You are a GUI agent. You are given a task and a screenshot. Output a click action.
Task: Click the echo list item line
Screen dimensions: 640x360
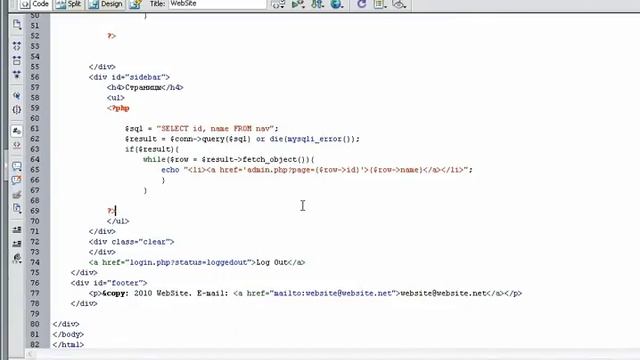pos(317,170)
